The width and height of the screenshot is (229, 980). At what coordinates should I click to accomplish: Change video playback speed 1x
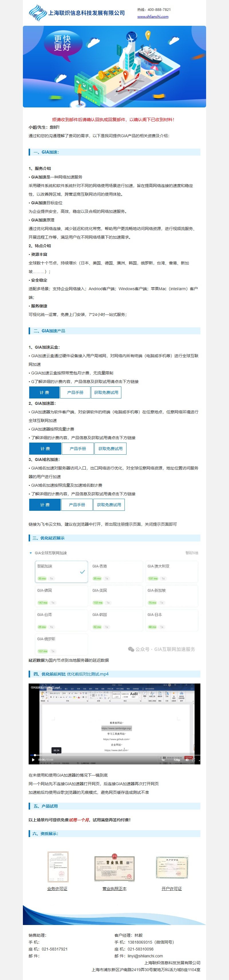(163, 760)
